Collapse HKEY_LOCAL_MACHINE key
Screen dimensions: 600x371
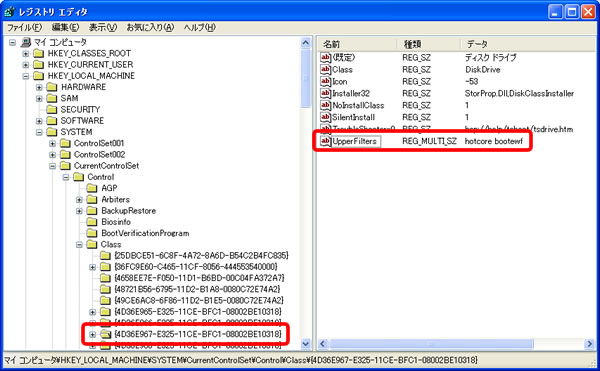[x=26, y=76]
